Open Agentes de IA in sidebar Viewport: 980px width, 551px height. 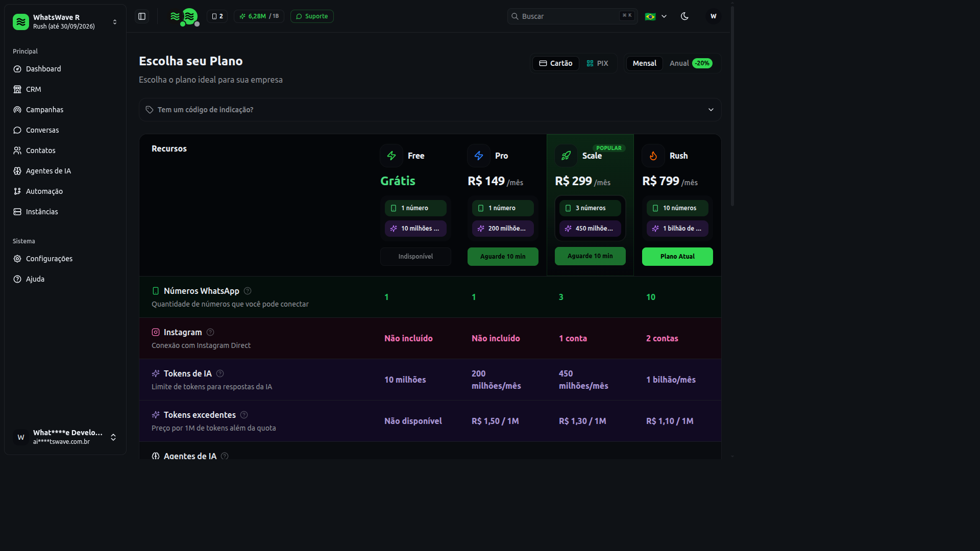[x=65, y=171]
